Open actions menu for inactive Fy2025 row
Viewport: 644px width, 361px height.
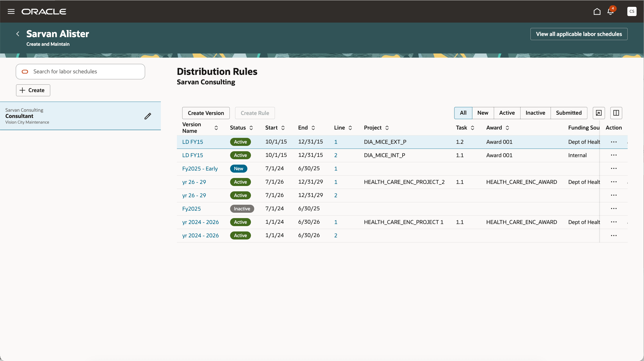tap(614, 209)
